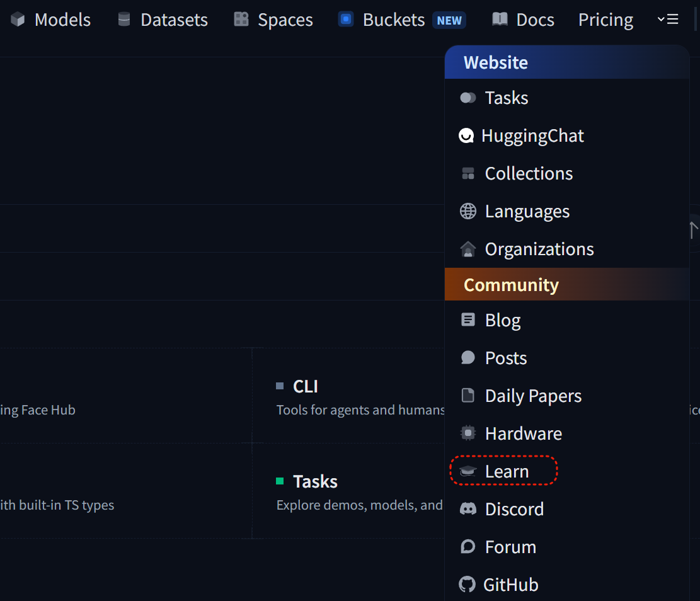This screenshot has height=601, width=700.
Task: Click the "ing Face Hub" text
Action: coord(38,410)
